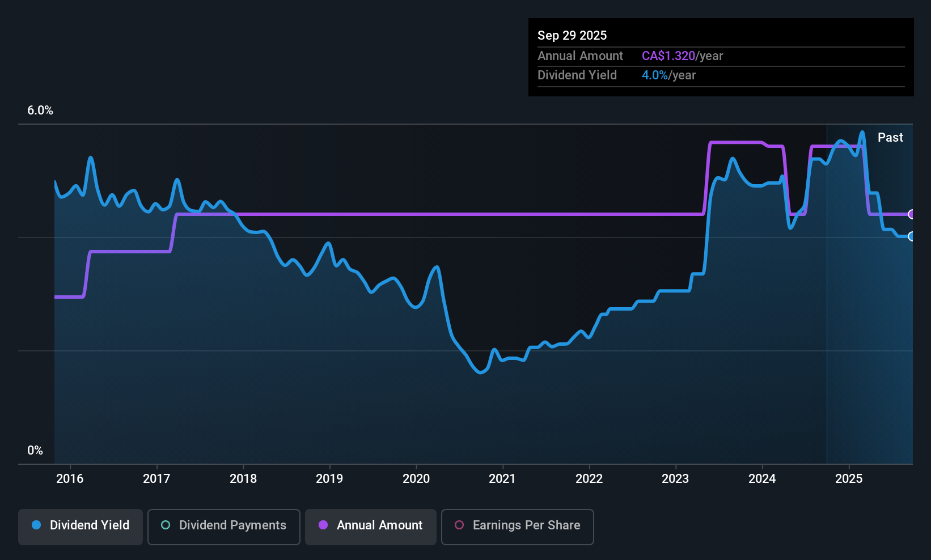Click the teal Dividend Payments circle icon
The width and height of the screenshot is (931, 560).
coord(165,525)
